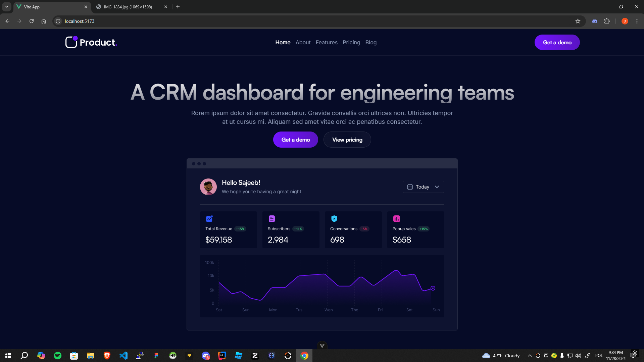Click the hero Get a demo button
The image size is (644, 362).
coord(295,140)
